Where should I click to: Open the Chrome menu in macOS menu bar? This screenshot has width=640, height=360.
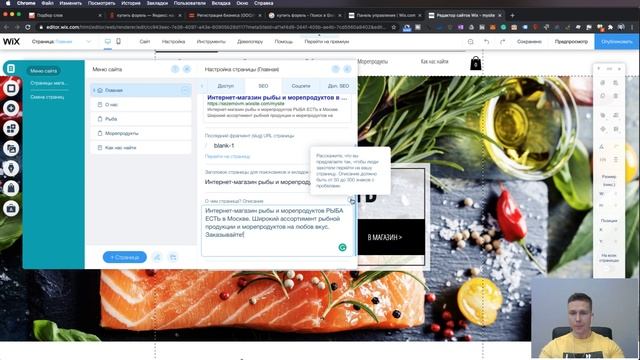click(x=27, y=3)
